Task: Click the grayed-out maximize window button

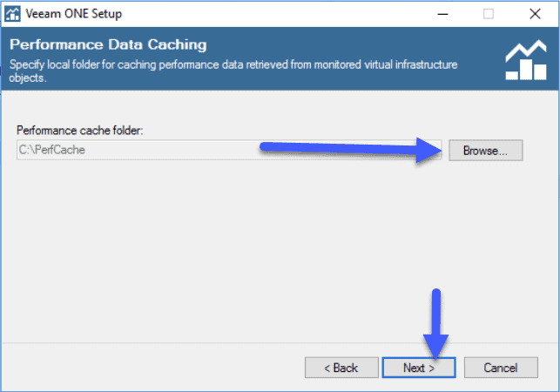Action: pos(489,14)
